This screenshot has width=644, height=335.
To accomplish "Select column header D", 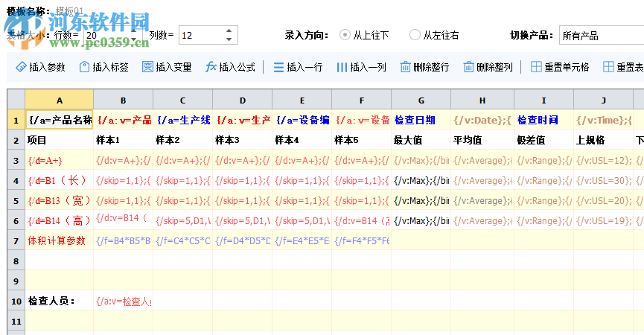I will coord(242,100).
